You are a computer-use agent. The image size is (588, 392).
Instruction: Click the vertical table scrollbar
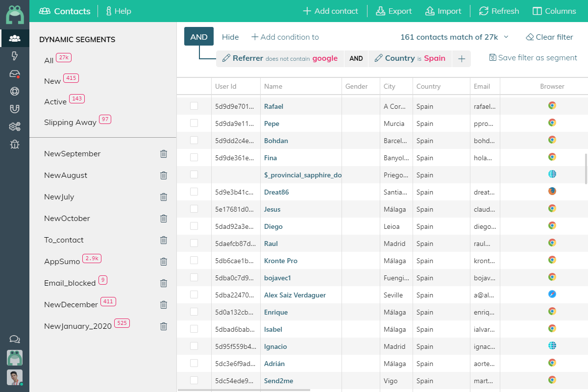pyautogui.click(x=586, y=169)
